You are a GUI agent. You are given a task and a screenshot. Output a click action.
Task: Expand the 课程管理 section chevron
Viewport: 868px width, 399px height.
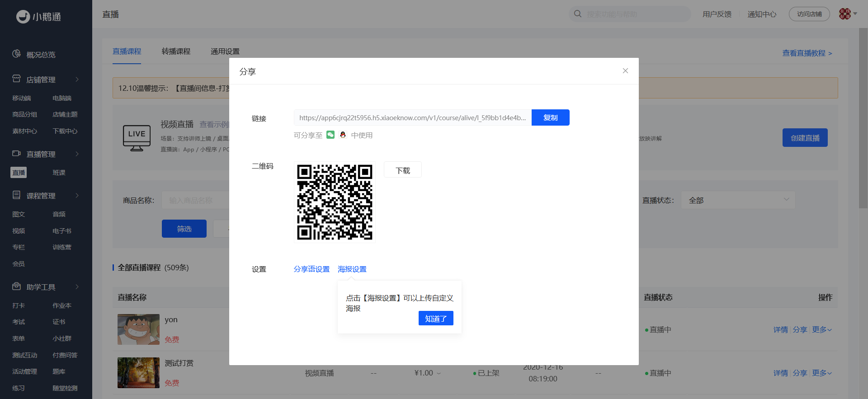[x=77, y=195]
